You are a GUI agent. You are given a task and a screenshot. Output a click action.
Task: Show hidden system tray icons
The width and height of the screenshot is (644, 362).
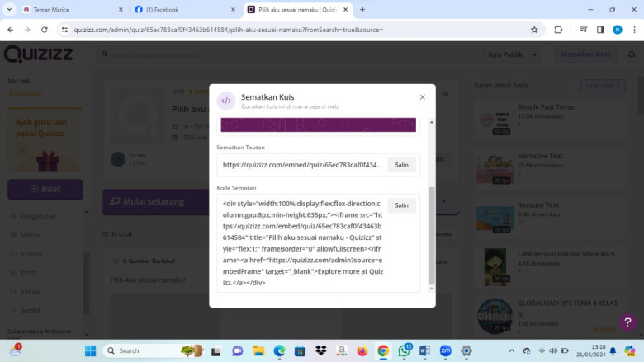click(x=511, y=351)
